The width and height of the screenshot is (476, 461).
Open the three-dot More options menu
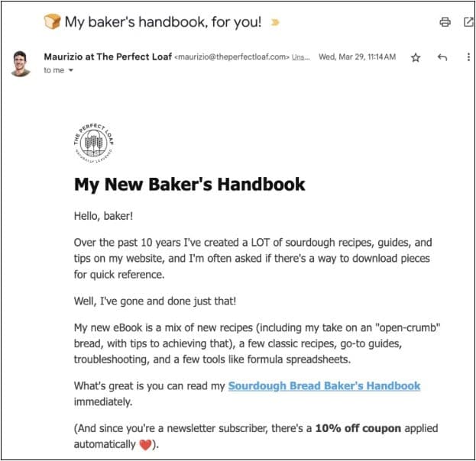pos(467,57)
